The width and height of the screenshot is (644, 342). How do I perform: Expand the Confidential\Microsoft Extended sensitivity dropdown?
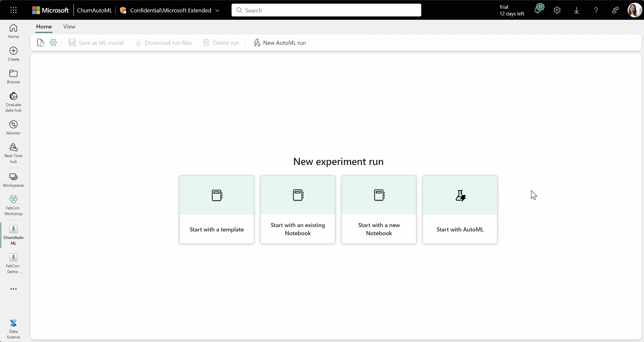[x=218, y=10]
